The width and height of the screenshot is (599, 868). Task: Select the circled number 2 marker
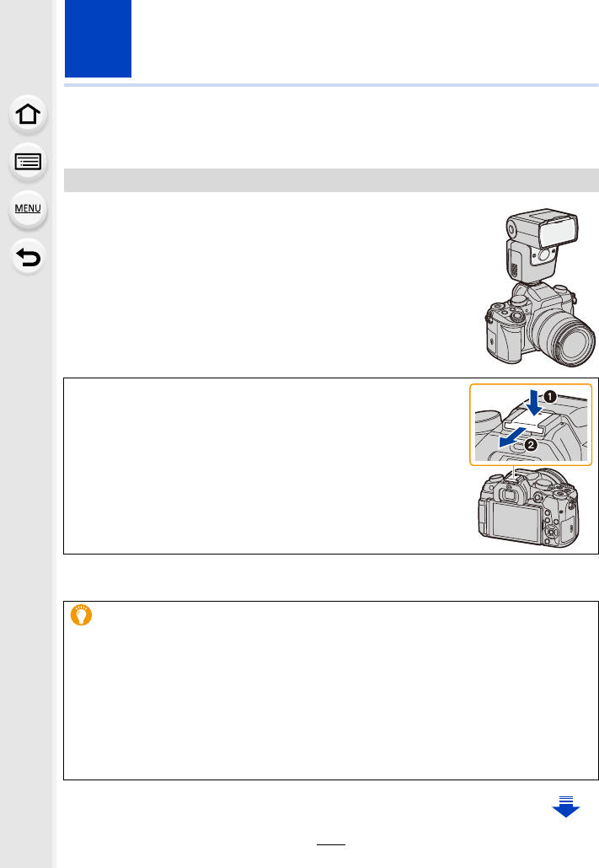tap(531, 444)
